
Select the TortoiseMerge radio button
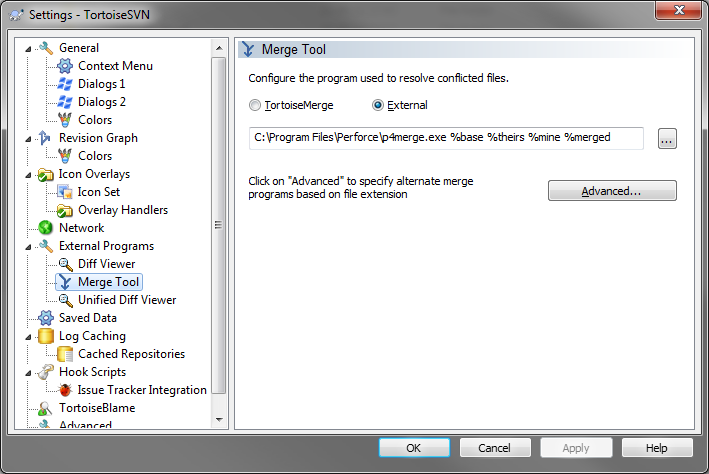coord(255,105)
